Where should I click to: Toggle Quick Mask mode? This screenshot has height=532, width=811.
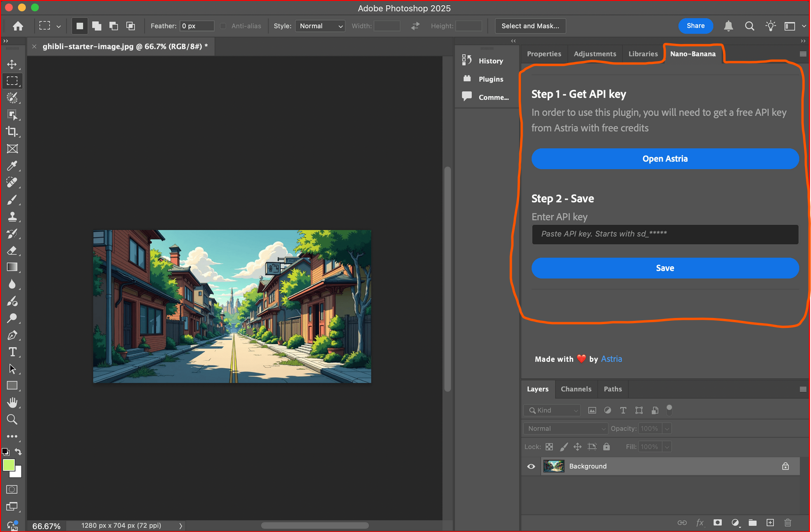pos(12,489)
